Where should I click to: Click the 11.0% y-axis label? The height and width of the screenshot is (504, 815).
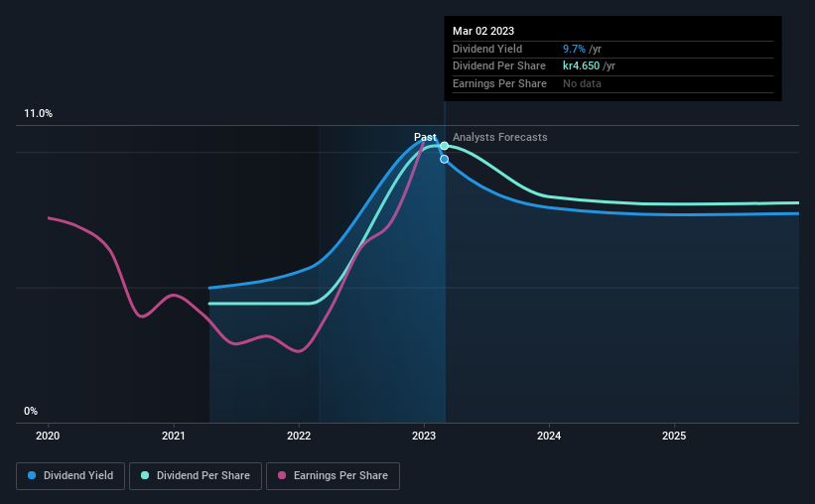38,114
